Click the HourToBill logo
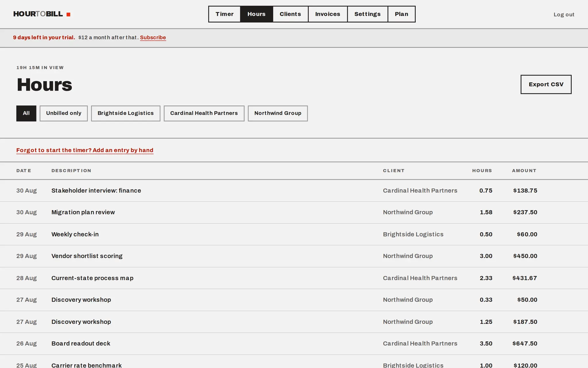The height and width of the screenshot is (368, 588). 42,14
